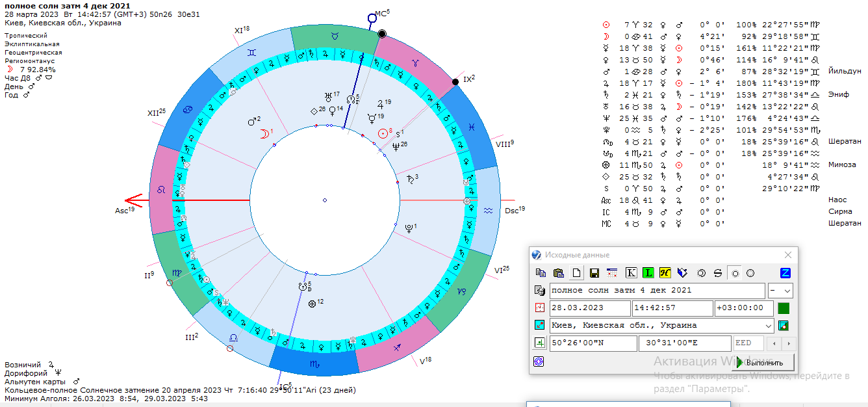Click the purple concentric circles icon
Viewport: 868px width, 407px height.
pos(539,361)
